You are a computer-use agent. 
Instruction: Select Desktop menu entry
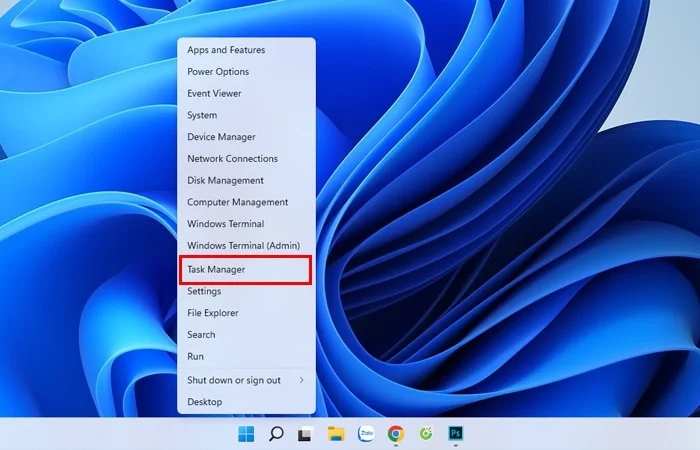tap(246, 402)
